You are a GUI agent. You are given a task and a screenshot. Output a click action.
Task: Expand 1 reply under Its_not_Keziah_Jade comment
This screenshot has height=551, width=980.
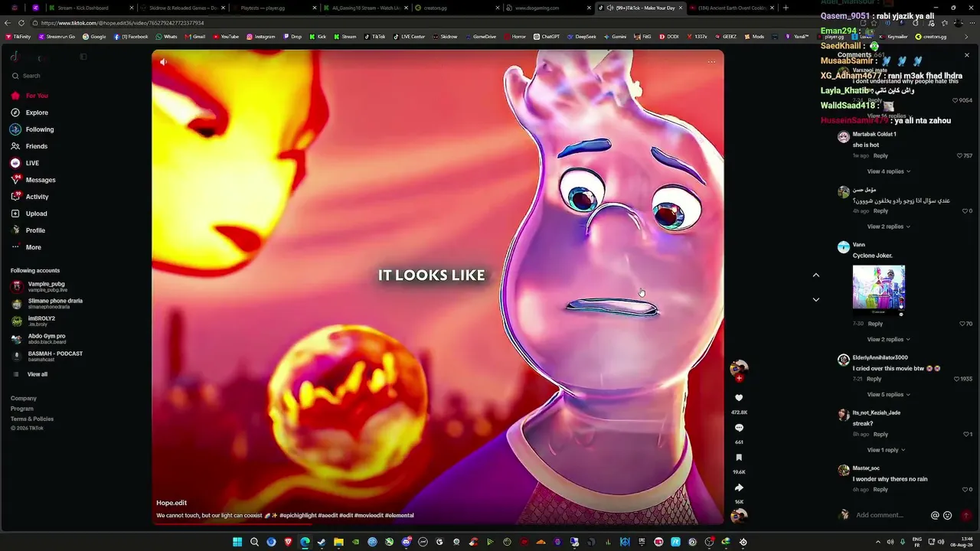click(x=886, y=450)
